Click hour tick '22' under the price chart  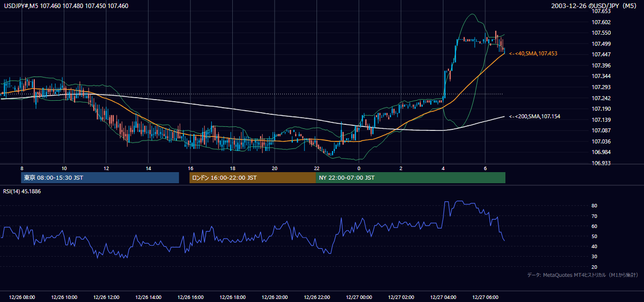(x=316, y=168)
